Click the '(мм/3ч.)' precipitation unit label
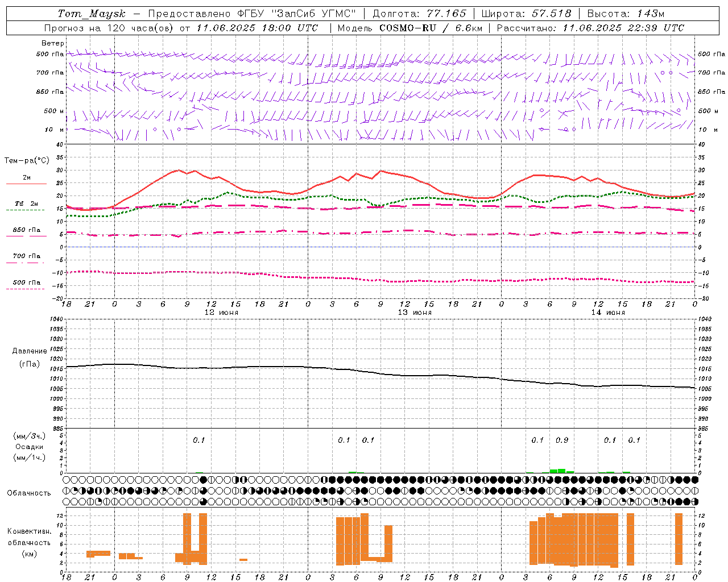Viewport: 728px width, 582px height. (30, 436)
